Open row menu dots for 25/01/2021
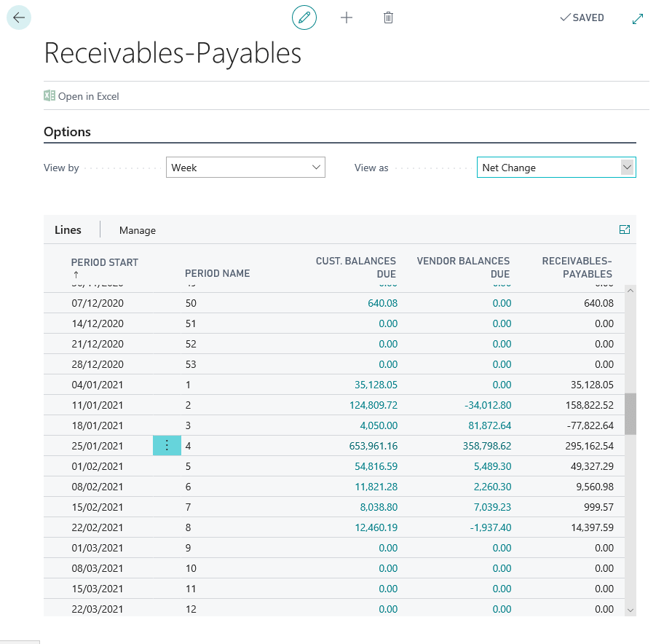Viewport: 672px width, 644px height. (x=167, y=446)
